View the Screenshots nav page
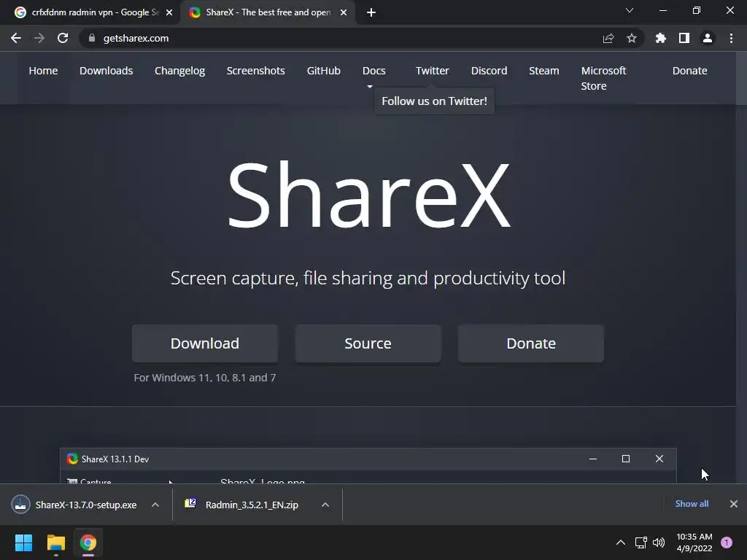 coord(256,71)
